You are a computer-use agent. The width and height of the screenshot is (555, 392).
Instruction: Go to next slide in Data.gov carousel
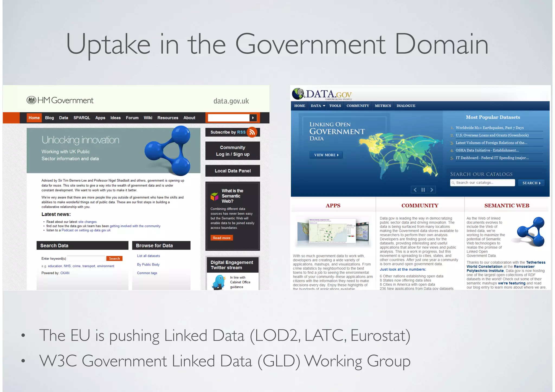[x=432, y=190]
